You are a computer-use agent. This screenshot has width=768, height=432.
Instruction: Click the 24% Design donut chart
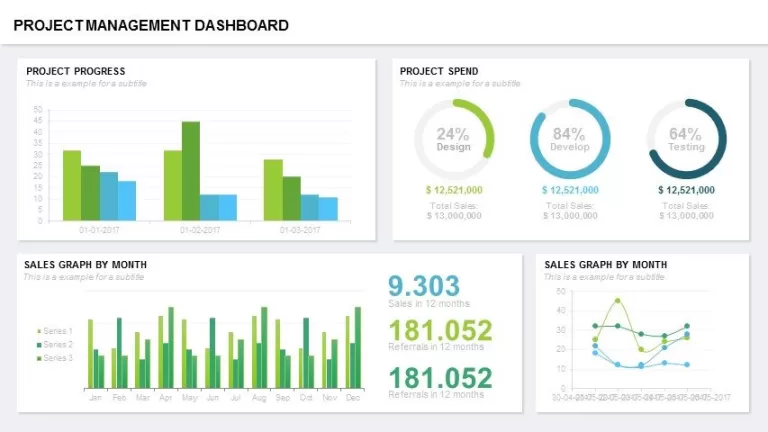tap(454, 139)
